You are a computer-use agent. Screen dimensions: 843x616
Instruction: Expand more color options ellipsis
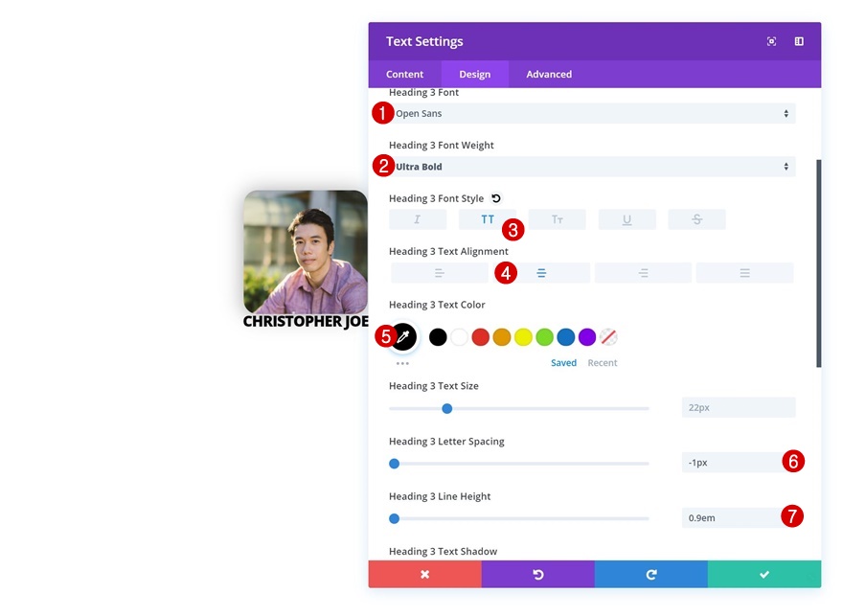(x=402, y=363)
